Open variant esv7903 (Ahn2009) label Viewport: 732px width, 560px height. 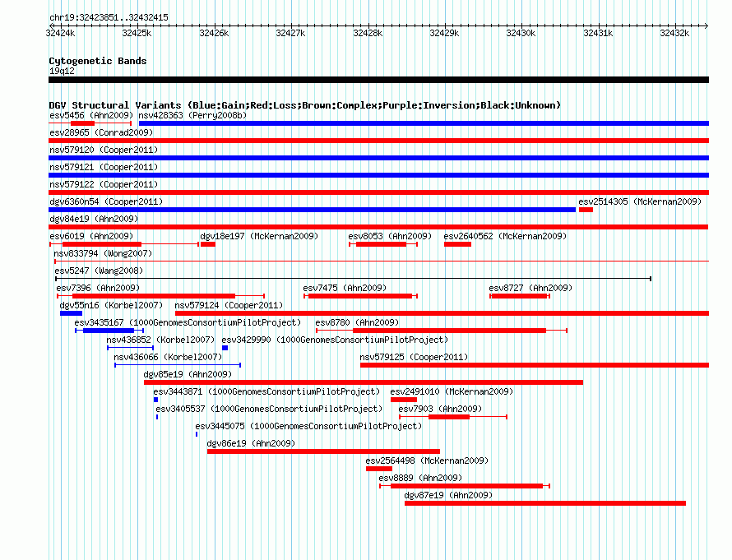click(x=440, y=409)
